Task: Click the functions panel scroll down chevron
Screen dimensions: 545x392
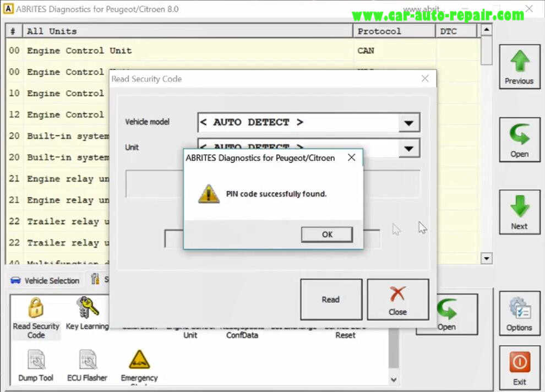Action: pyautogui.click(x=394, y=379)
